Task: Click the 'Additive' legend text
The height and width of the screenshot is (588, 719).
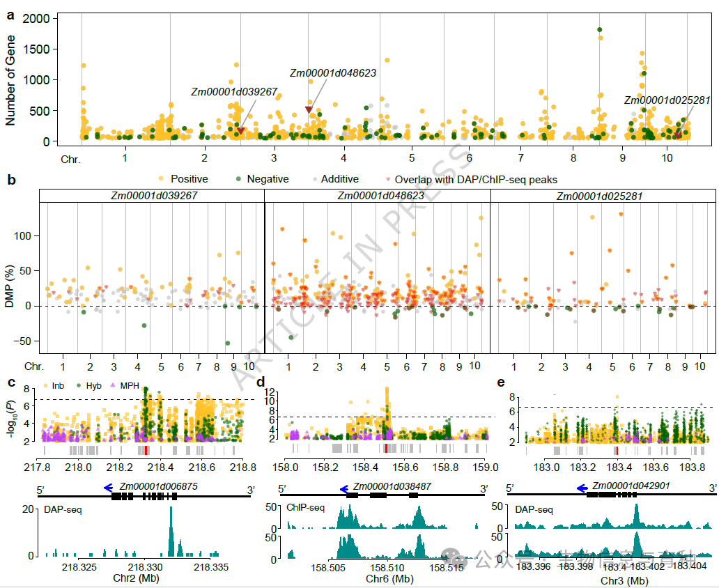Action: tap(340, 179)
